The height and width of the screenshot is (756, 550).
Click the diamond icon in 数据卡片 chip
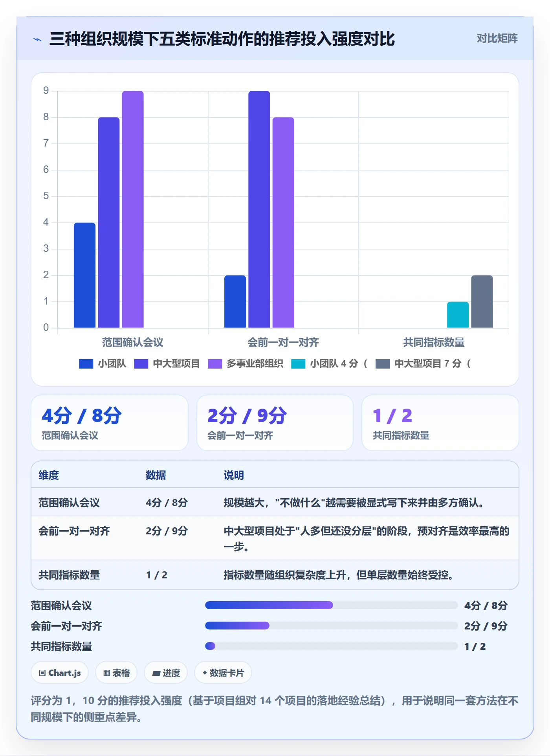pos(205,673)
